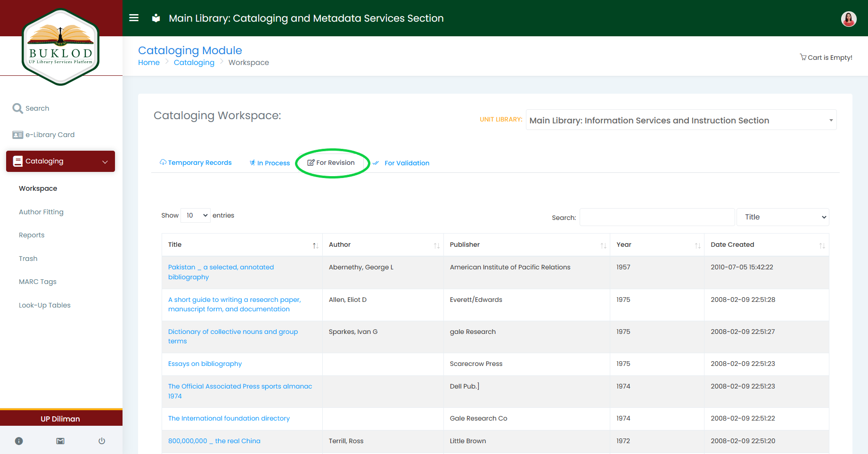The height and width of the screenshot is (454, 868).
Task: Click the Buklod logo
Action: (61, 47)
